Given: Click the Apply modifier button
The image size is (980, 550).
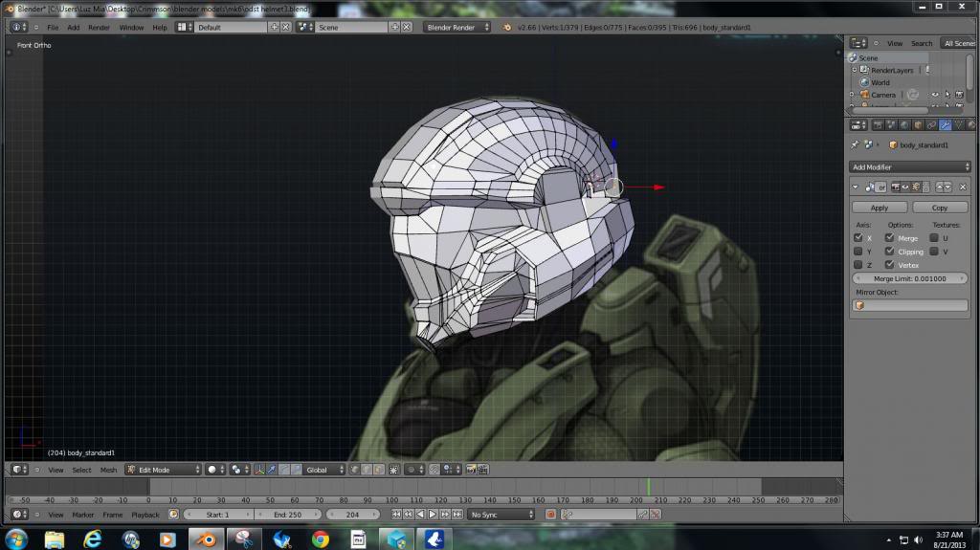Looking at the screenshot, I should coord(880,208).
